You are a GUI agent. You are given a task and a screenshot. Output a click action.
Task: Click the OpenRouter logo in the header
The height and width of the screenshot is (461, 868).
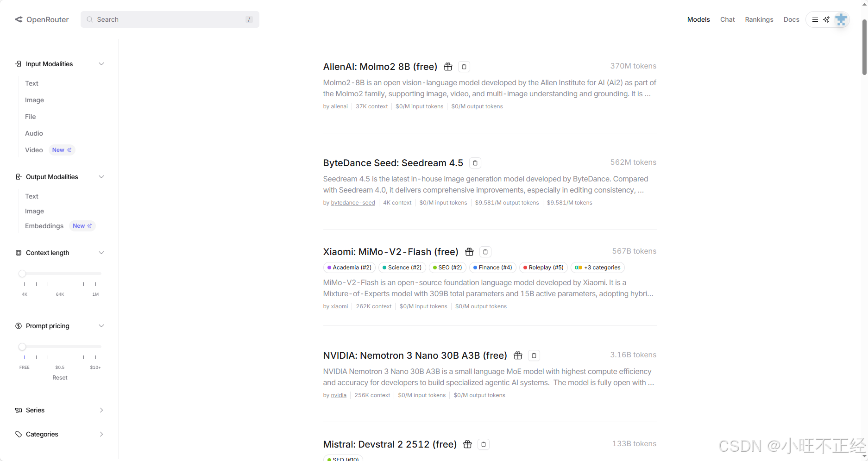pyautogui.click(x=42, y=19)
